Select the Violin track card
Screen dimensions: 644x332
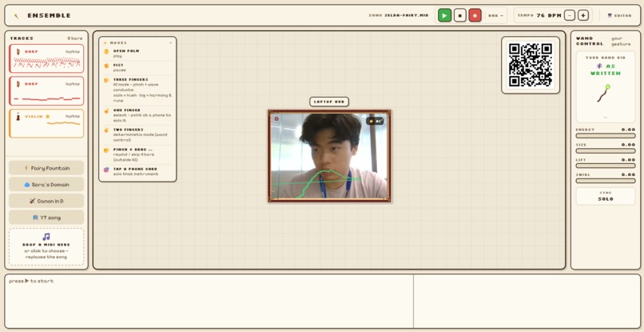pyautogui.click(x=46, y=123)
